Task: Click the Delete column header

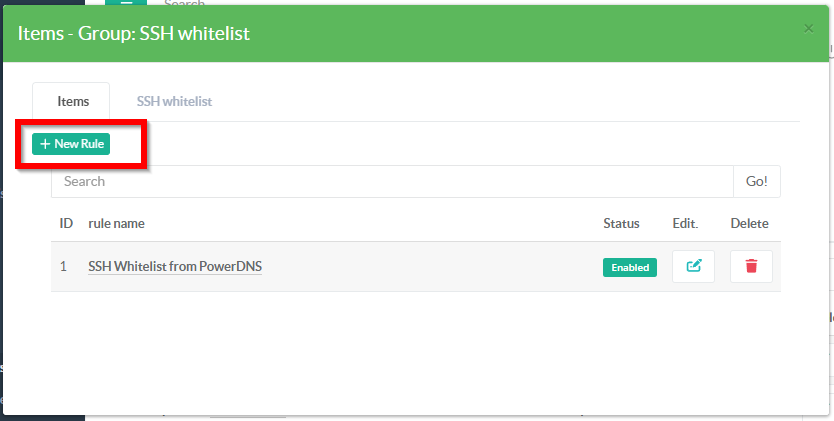Action: [749, 223]
